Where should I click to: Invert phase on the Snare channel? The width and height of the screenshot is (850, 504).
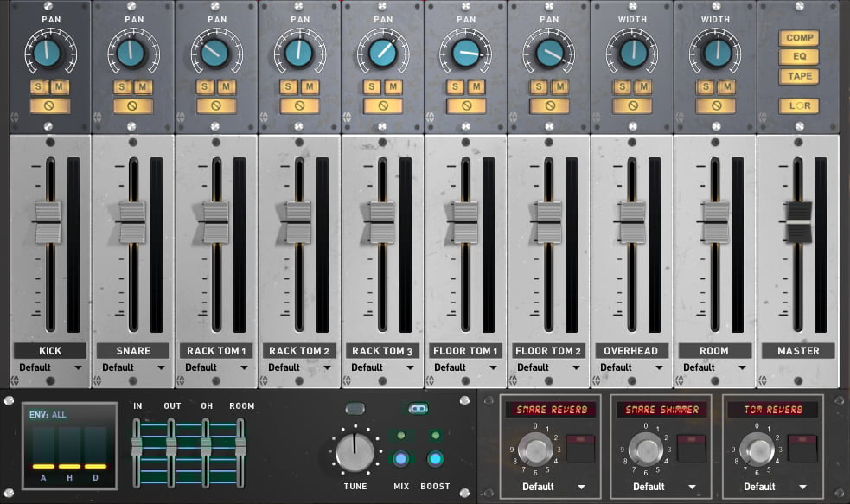pyautogui.click(x=132, y=106)
